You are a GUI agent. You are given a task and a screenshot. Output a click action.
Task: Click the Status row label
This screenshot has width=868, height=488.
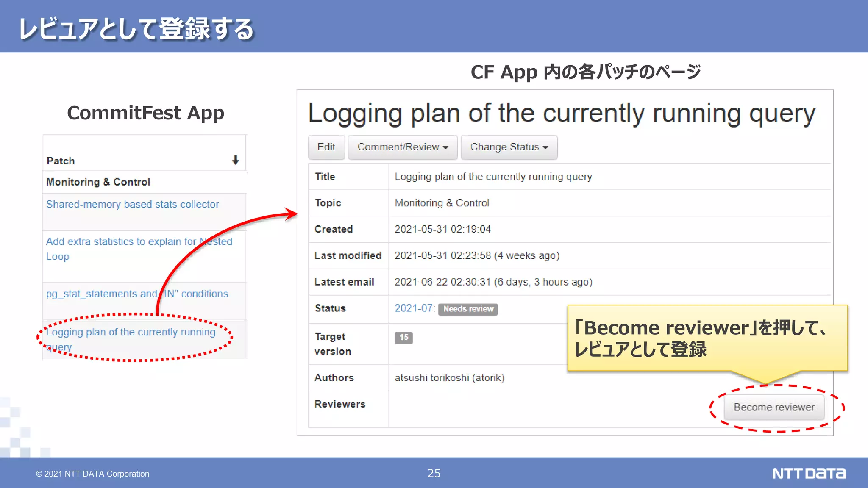point(330,308)
